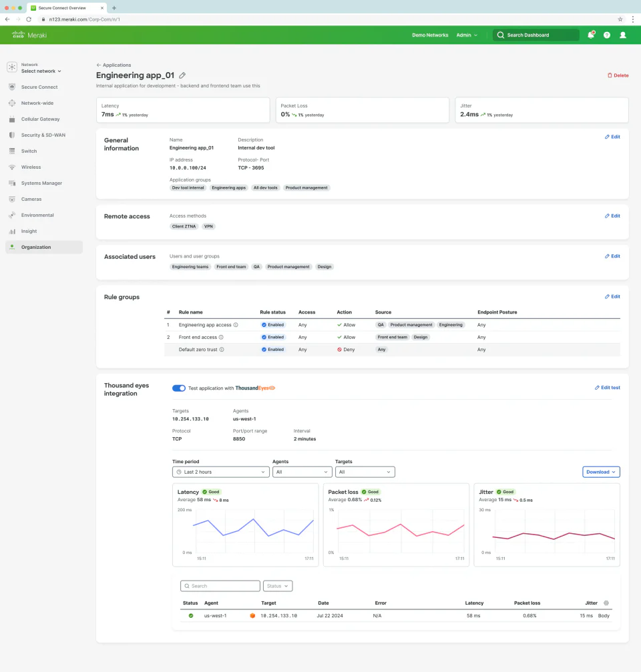
Task: Click the Body link in us-west-1 row
Action: (604, 616)
